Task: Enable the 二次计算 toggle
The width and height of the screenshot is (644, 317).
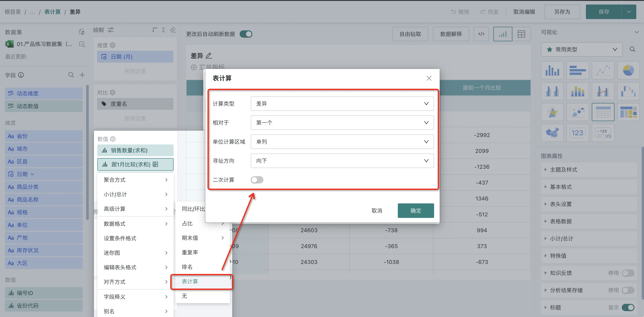Action: point(257,180)
